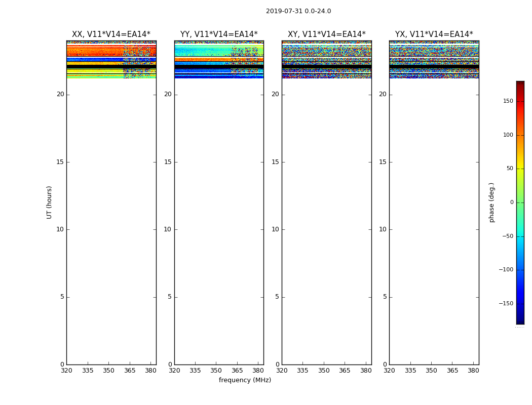The height and width of the screenshot is (405, 532).
Task: Select the 'YY, V11*V14=EA14*' panel title
Action: coord(219,34)
